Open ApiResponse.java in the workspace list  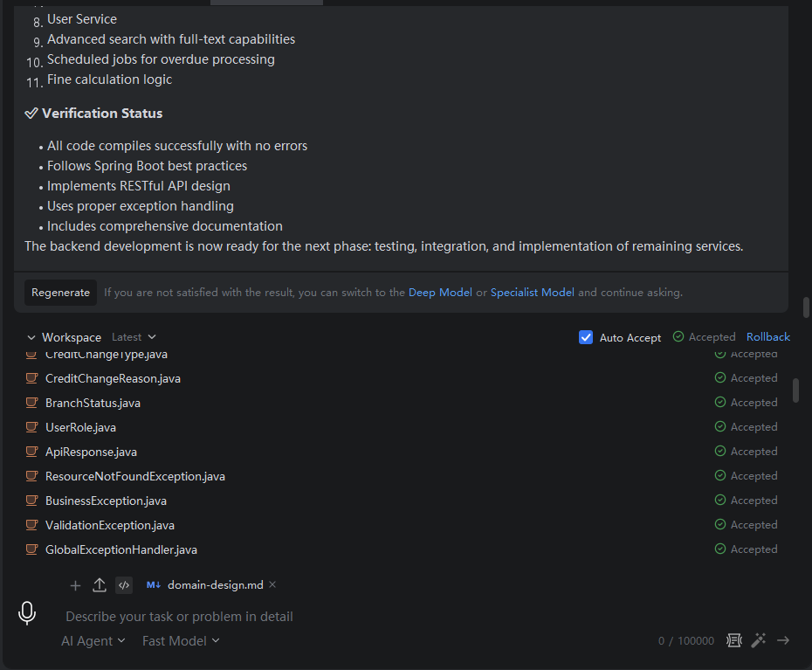pos(91,452)
